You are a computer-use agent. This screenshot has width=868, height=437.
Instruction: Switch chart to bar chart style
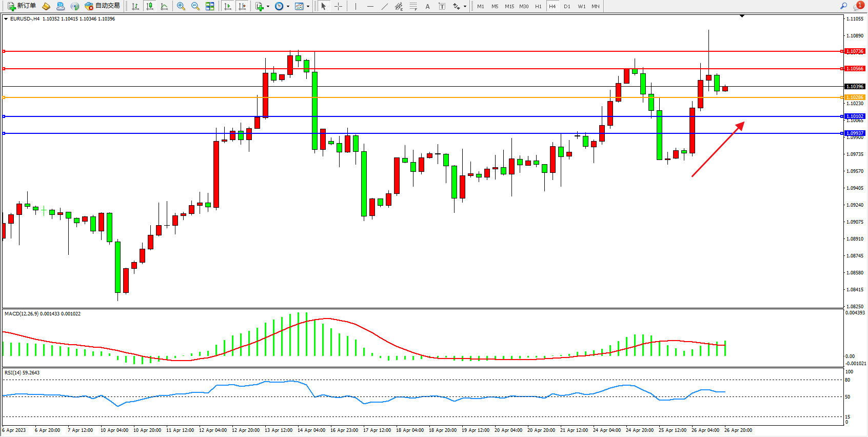[135, 6]
